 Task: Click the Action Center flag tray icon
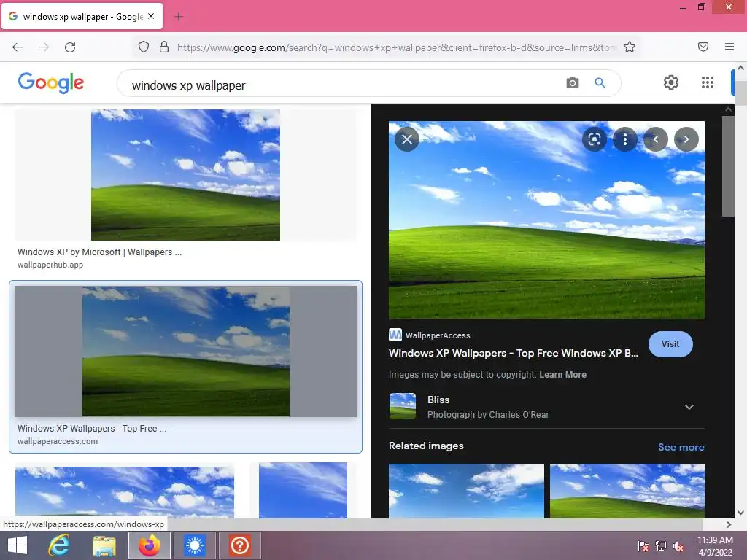pos(643,546)
